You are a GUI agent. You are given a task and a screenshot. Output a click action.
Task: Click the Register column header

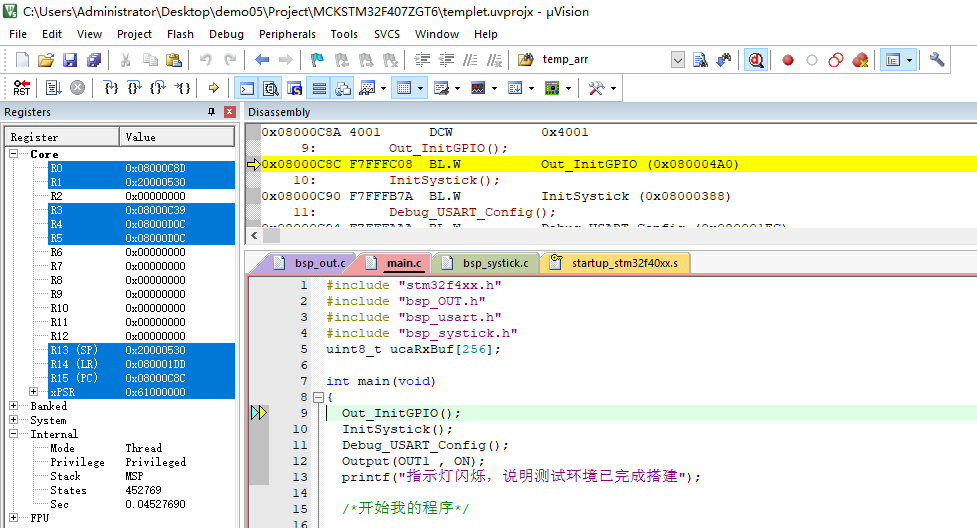(x=62, y=137)
